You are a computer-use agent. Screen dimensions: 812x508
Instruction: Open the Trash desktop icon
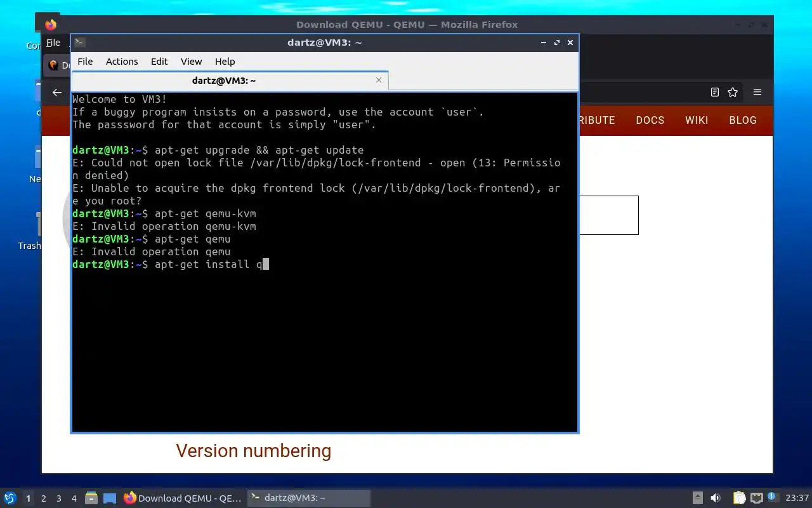tap(30, 232)
